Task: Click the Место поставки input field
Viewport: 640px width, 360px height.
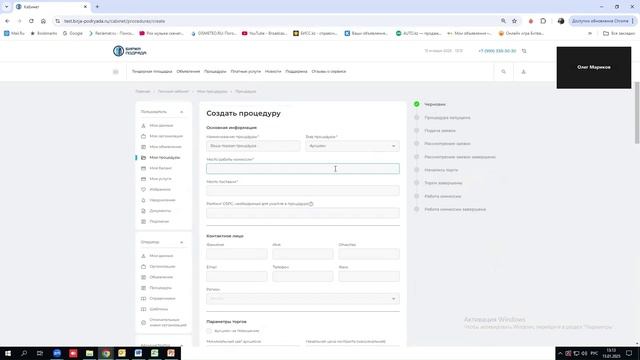Action: click(303, 191)
